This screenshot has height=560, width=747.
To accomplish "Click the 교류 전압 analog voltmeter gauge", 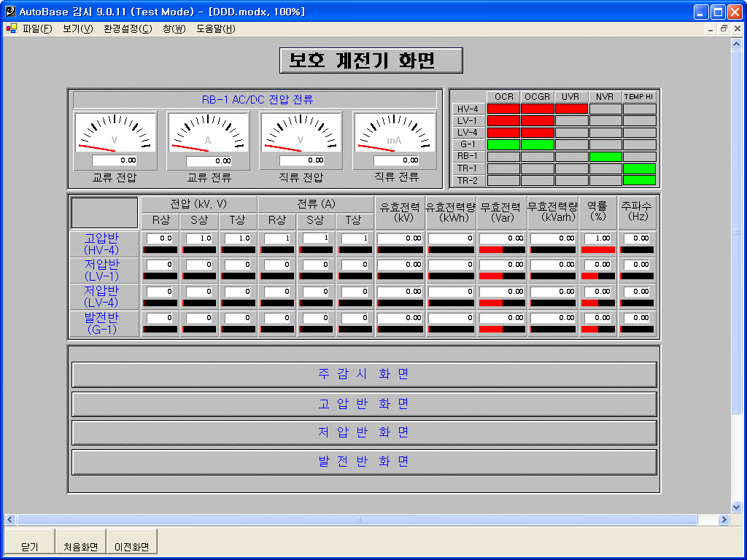I will 115,133.
